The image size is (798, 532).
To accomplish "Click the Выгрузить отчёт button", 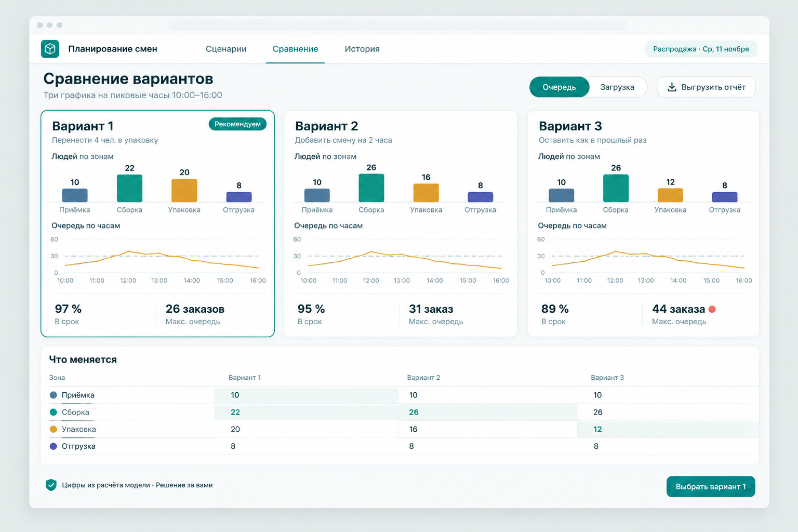I will click(707, 87).
